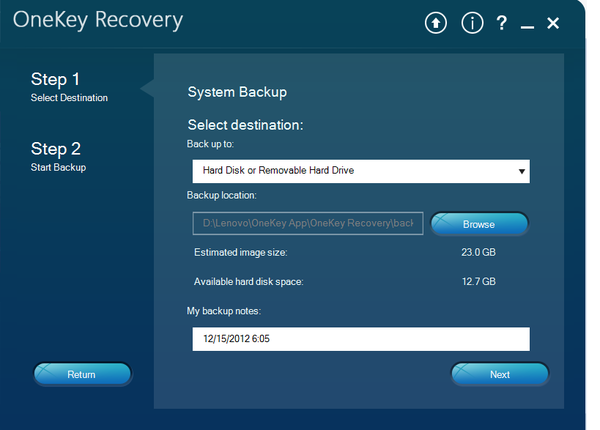The height and width of the screenshot is (430, 600).
Task: Select Step 1 Select Destination
Action: 69,86
